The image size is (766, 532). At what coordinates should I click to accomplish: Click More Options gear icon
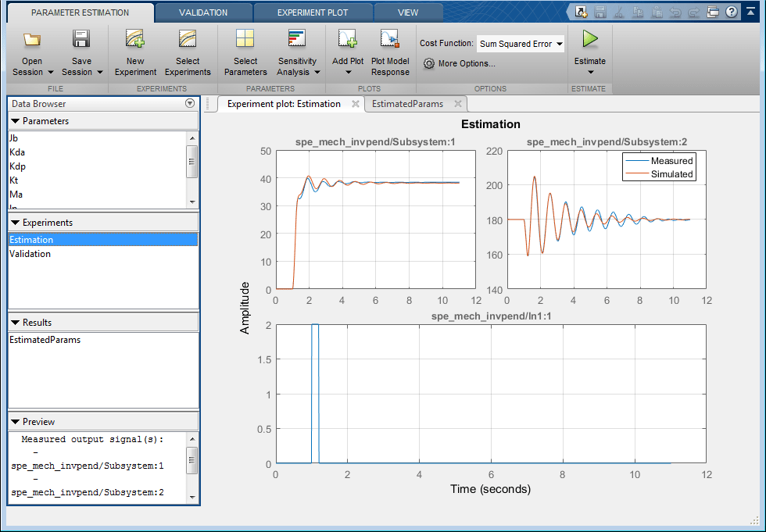point(429,63)
